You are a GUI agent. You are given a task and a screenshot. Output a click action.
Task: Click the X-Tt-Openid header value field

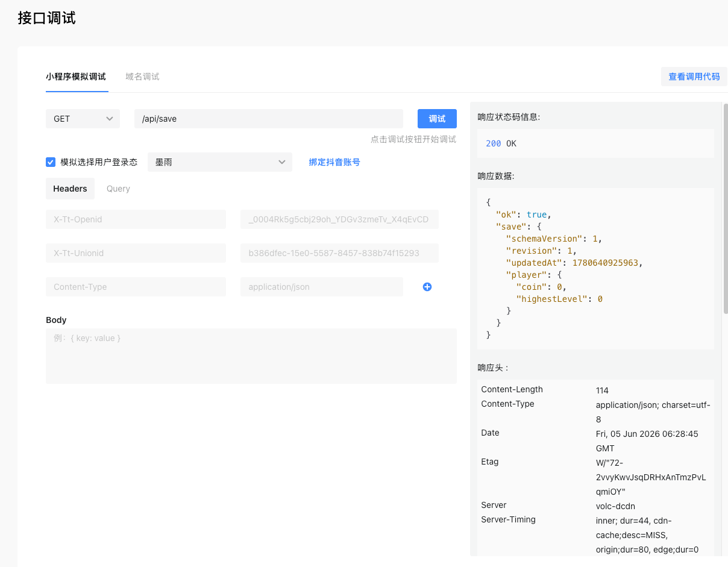(x=339, y=219)
